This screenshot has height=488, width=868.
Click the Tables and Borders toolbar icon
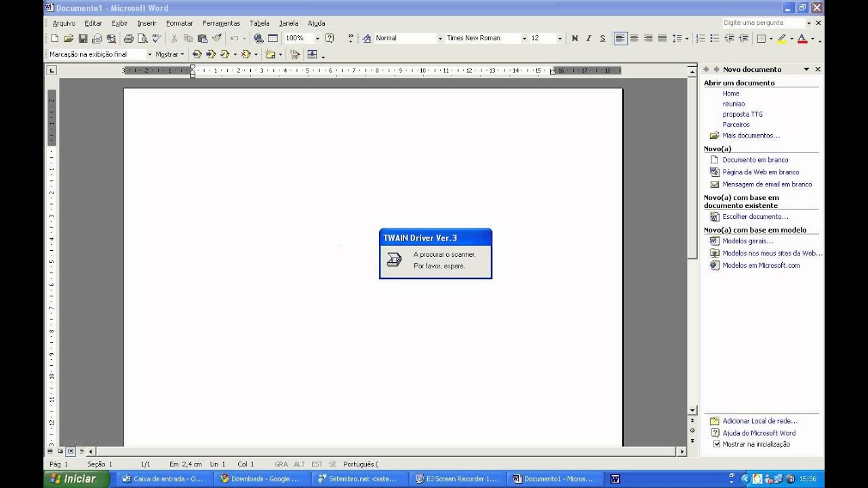[x=273, y=39]
